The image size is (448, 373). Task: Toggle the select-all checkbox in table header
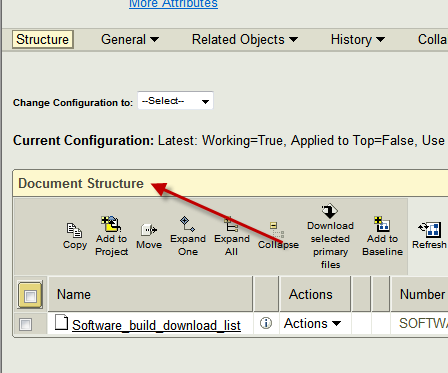[30, 296]
